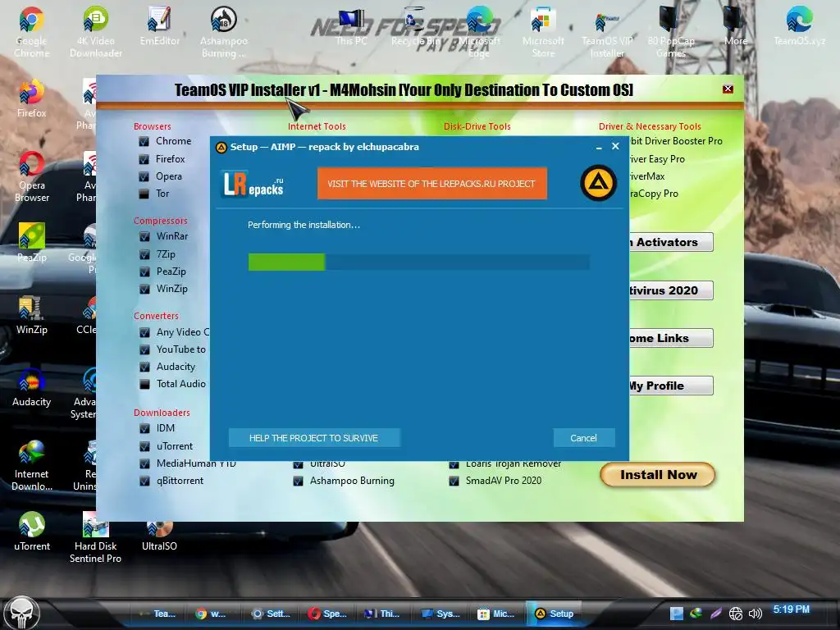This screenshot has height=630, width=840.
Task: Toggle the Firefox checkbox in TeamOS installer
Action: coord(144,159)
